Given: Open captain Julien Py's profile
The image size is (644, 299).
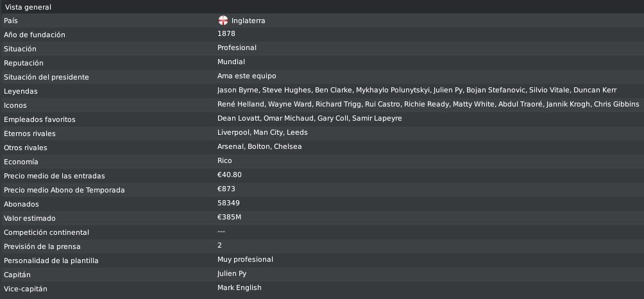Looking at the screenshot, I should (232, 273).
